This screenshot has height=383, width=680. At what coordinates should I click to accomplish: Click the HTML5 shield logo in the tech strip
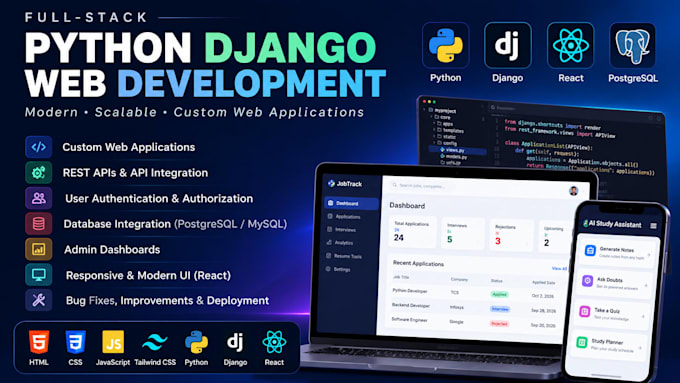pos(39,342)
